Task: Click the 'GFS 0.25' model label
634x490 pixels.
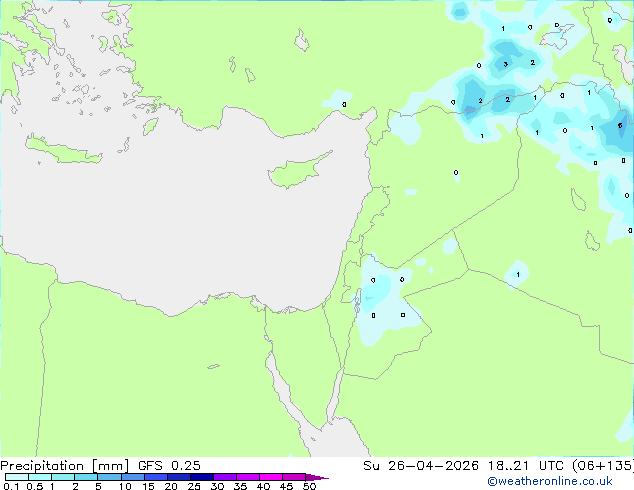Action: pos(169,466)
